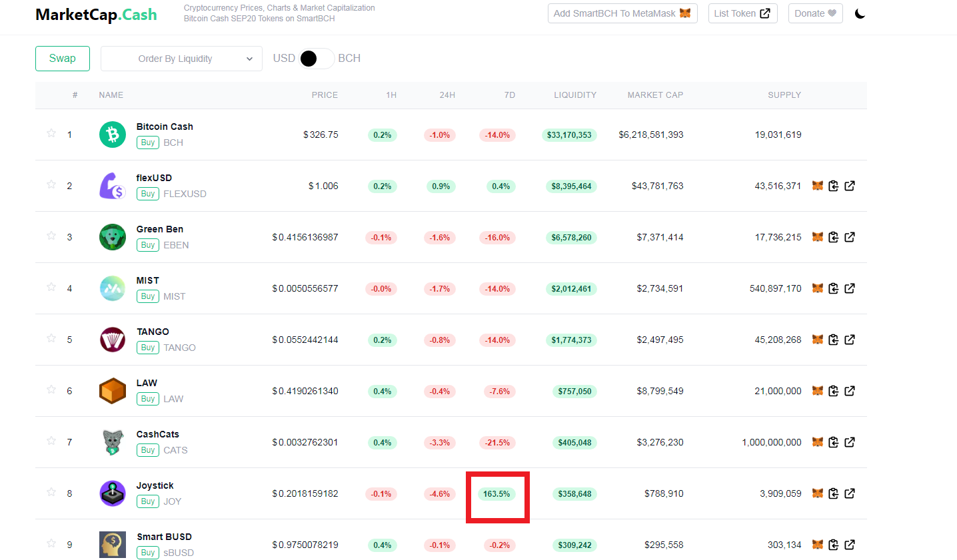957x560 pixels.
Task: Buy FLEXUSD using its Buy button
Action: (148, 194)
